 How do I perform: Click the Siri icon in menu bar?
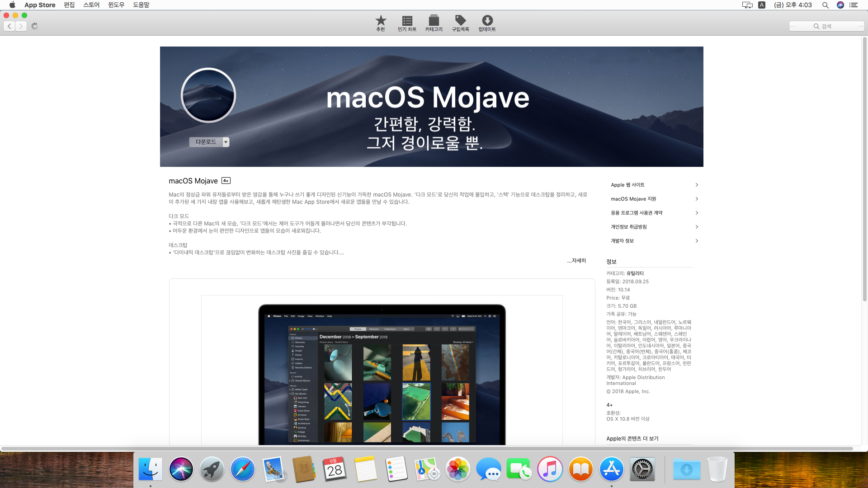[x=840, y=5]
